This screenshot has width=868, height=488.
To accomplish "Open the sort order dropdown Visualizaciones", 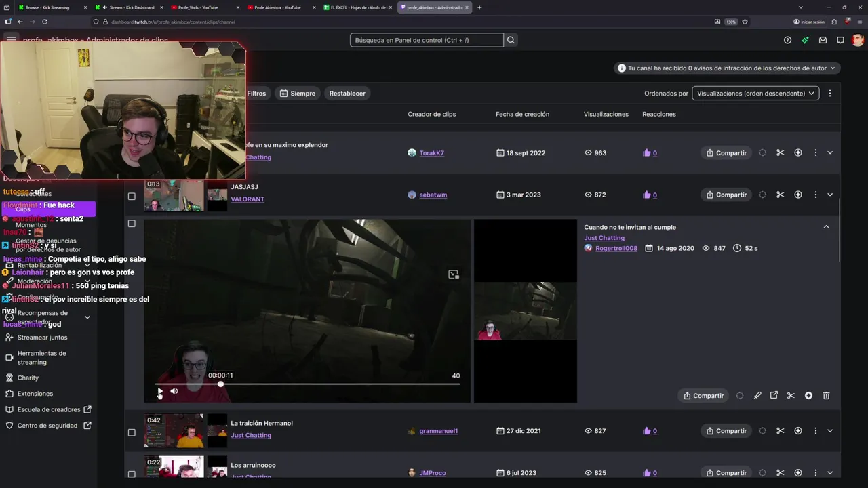I will 755,94.
